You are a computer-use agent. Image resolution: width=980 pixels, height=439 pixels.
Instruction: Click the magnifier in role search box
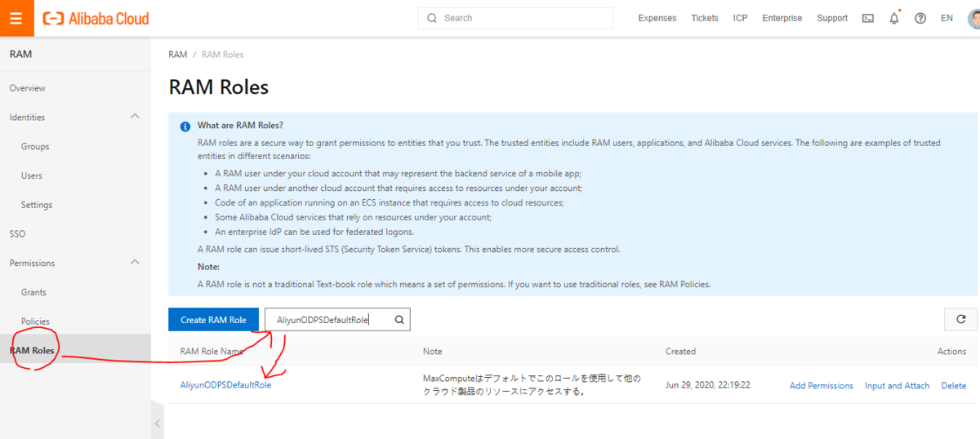(399, 320)
